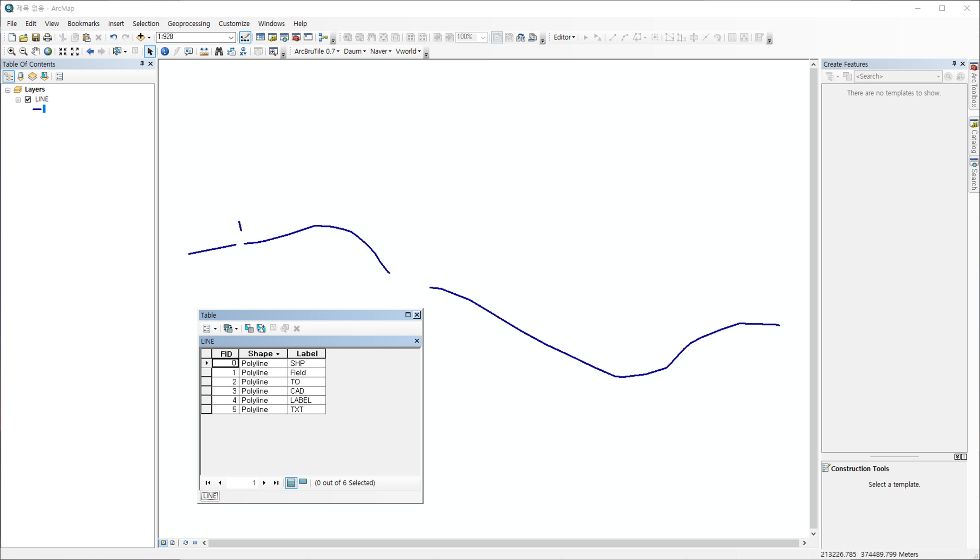Image resolution: width=980 pixels, height=560 pixels.
Task: Click the Create Features search field
Action: 895,77
